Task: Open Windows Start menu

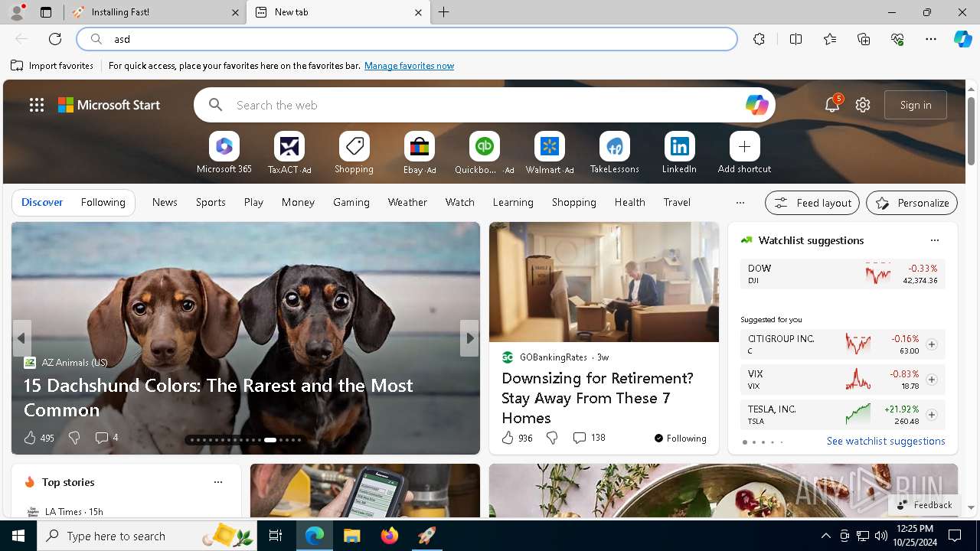Action: click(18, 536)
